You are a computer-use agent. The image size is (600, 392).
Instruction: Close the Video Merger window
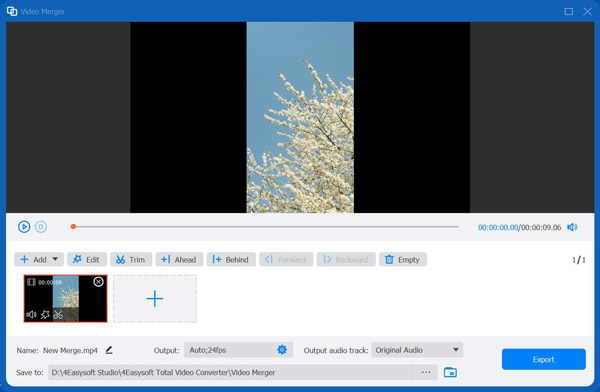coord(587,11)
